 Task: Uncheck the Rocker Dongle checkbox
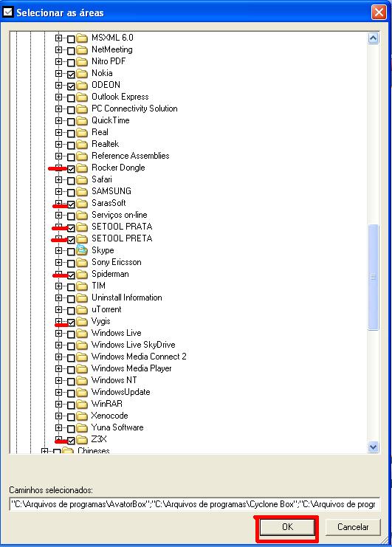coord(71,169)
